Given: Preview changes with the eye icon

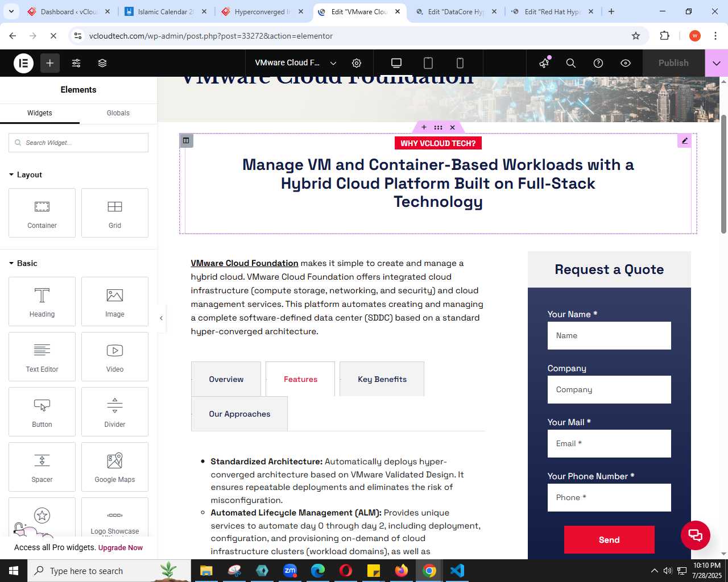Looking at the screenshot, I should pyautogui.click(x=626, y=63).
